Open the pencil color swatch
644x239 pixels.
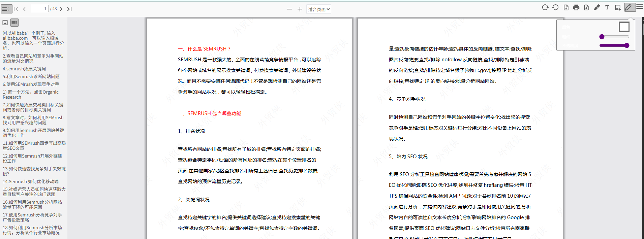[x=624, y=27]
